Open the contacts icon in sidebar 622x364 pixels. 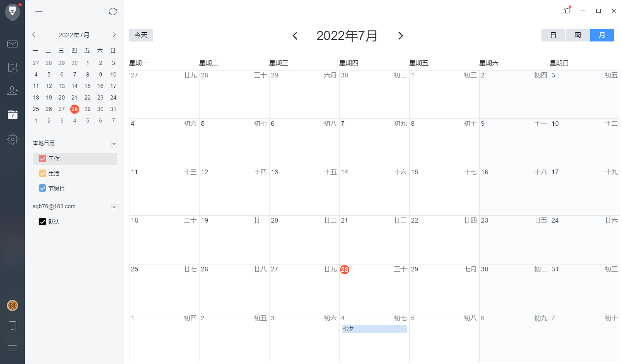pos(12,91)
